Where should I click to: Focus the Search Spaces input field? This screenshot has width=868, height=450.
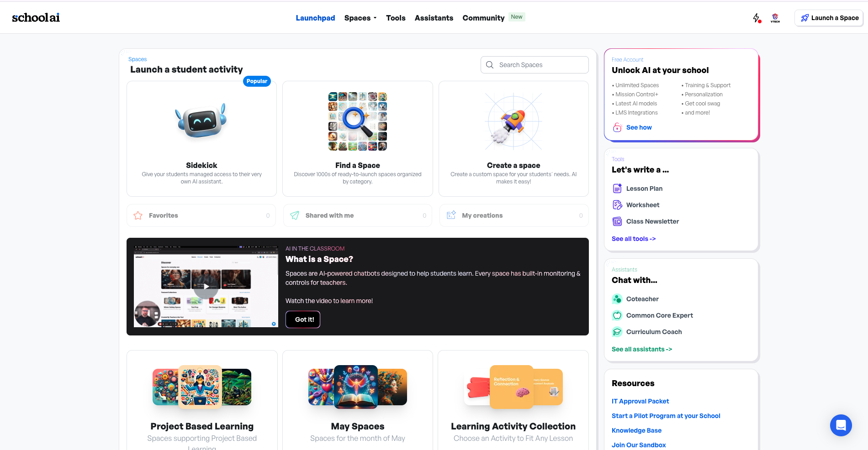[535, 65]
